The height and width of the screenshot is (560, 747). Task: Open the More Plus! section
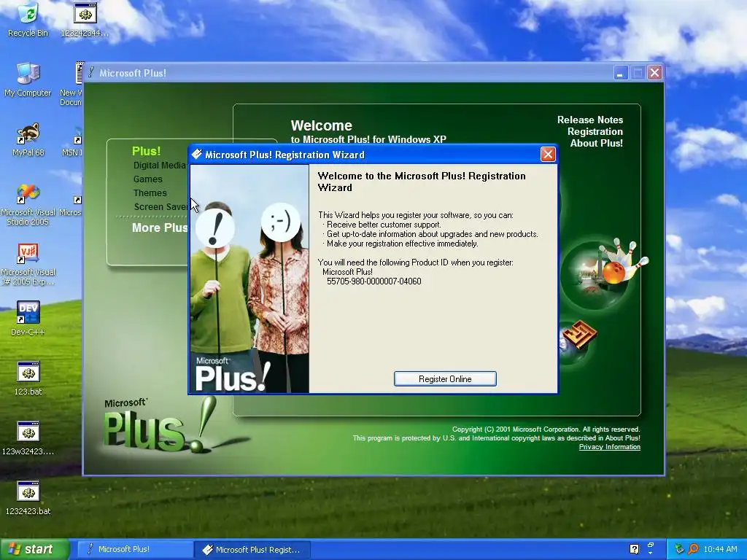tap(160, 227)
